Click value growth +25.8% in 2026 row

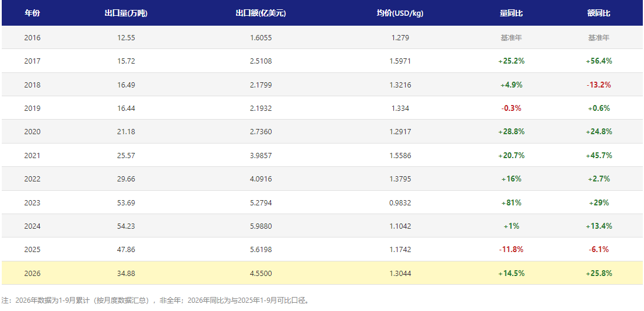(x=599, y=273)
